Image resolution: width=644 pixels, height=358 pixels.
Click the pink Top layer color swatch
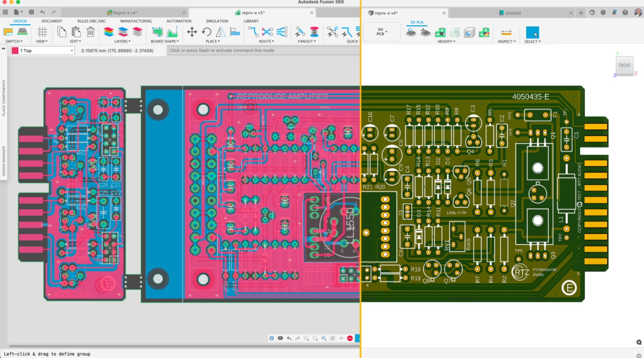[x=15, y=50]
